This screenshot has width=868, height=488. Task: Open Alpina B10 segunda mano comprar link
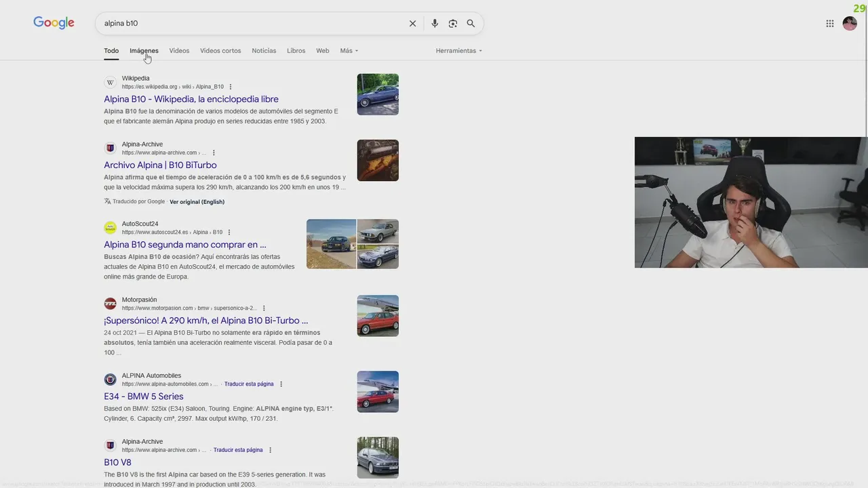click(185, 245)
